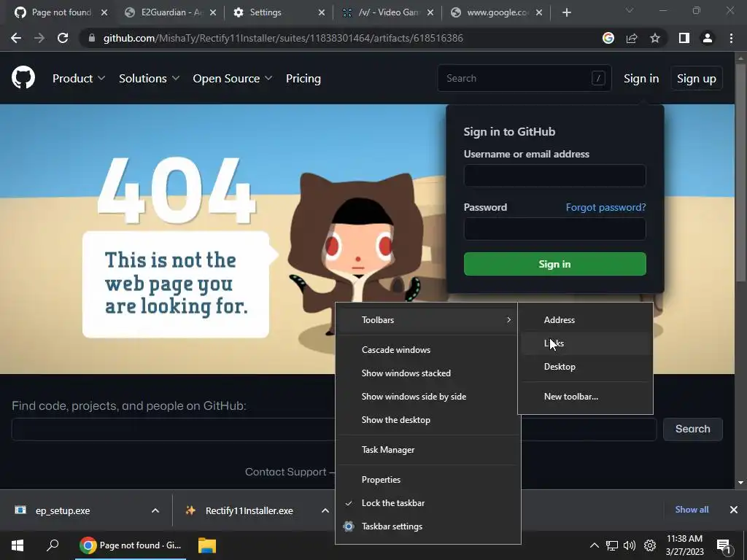Image resolution: width=747 pixels, height=560 pixels.
Task: Click network icon in system tray
Action: (x=612, y=545)
